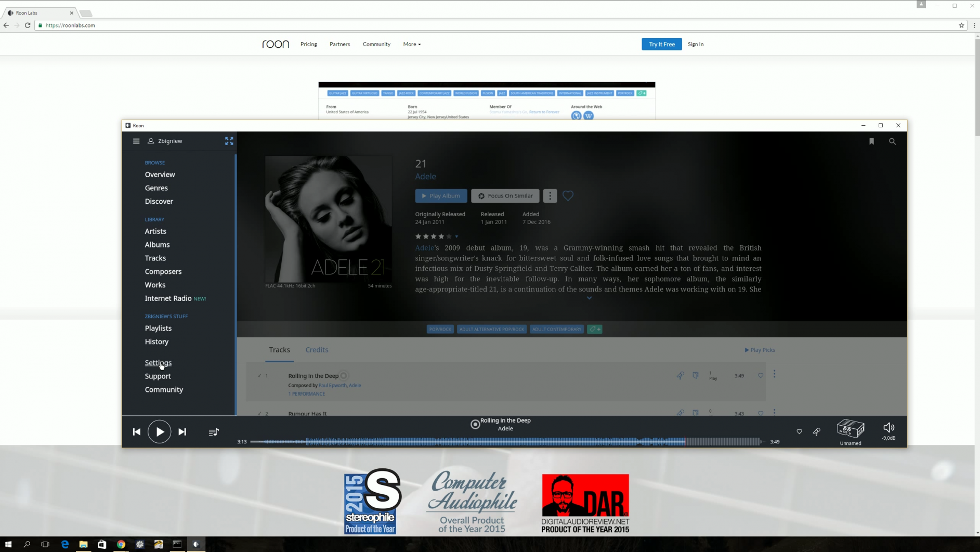This screenshot has width=980, height=552.
Task: Click the Try It Free button
Action: [x=661, y=44]
